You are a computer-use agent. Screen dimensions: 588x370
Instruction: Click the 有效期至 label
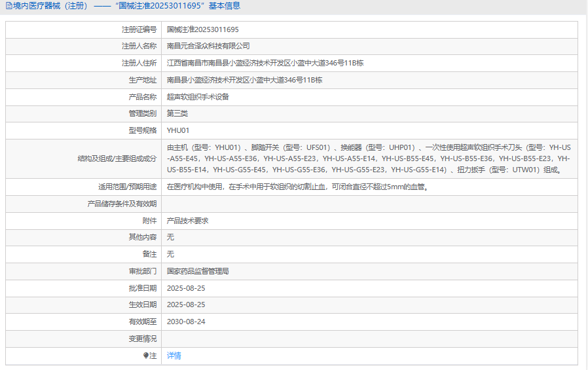(x=143, y=322)
